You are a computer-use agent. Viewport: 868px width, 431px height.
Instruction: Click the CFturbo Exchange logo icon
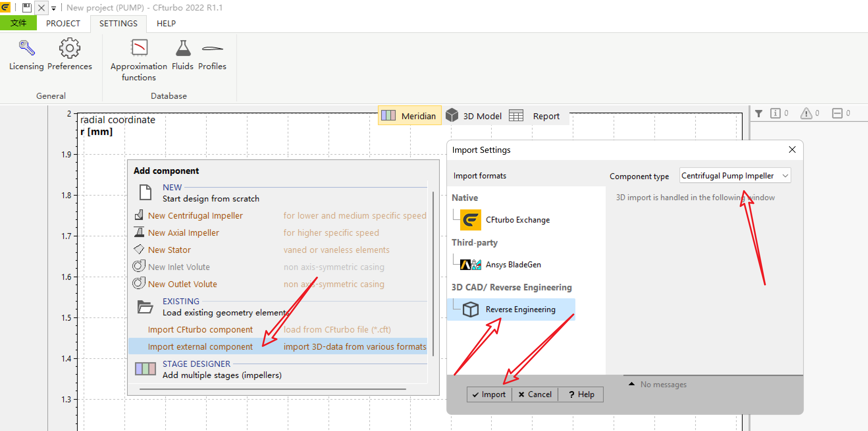coord(471,220)
